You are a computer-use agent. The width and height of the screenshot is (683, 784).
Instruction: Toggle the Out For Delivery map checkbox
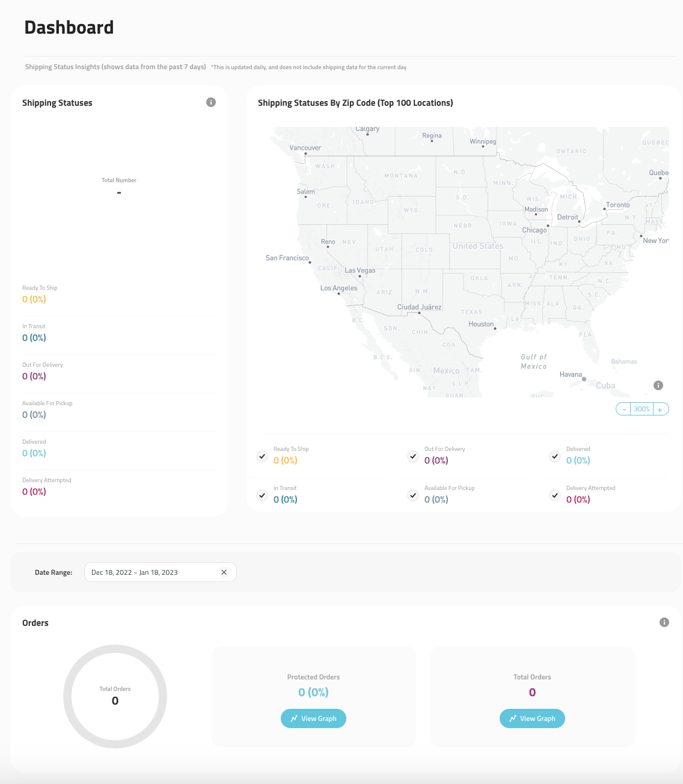413,456
